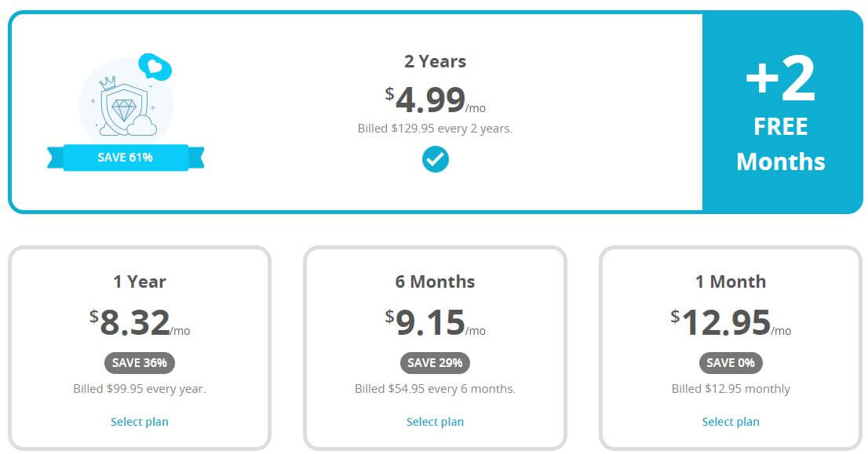Click the $4.99/mo price
Screen dimensions: 868x454
tap(435, 100)
